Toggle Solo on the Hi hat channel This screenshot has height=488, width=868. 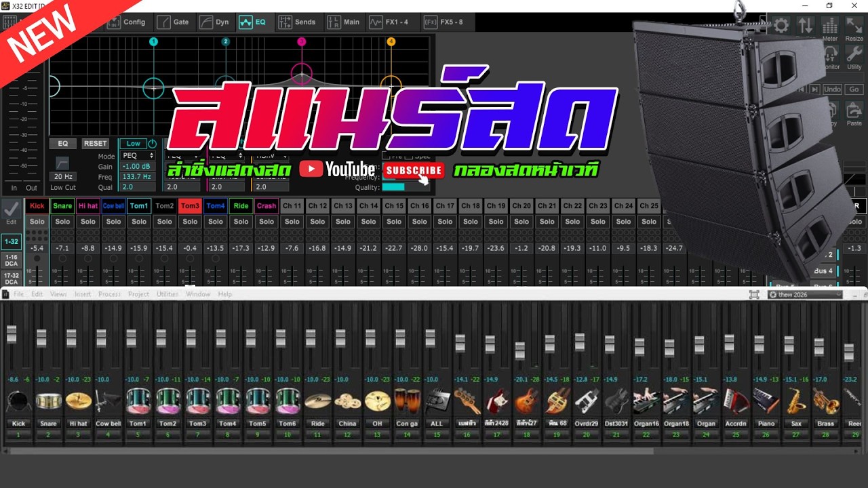pyautogui.click(x=88, y=222)
